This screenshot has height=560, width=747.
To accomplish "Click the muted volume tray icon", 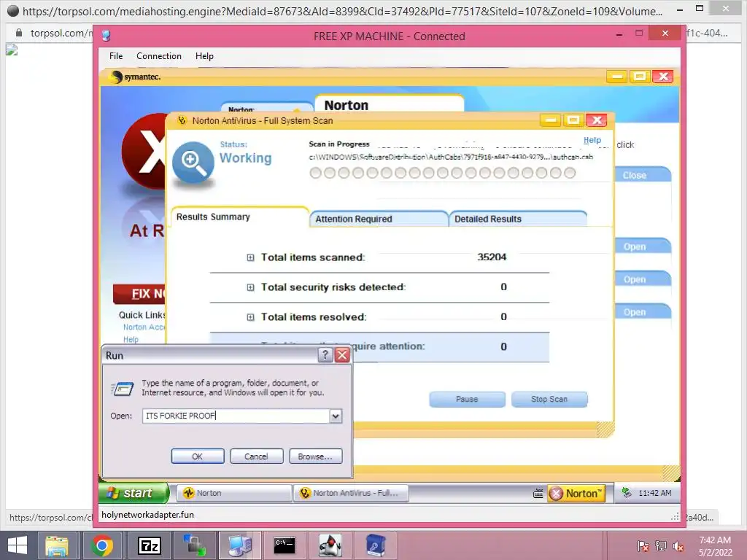I will pos(678,546).
